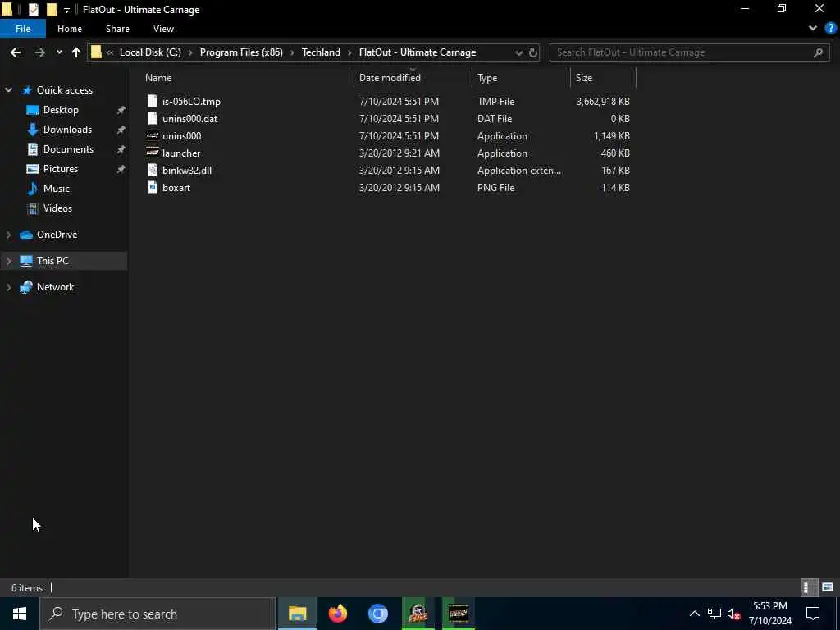Open Videos in Quick access
Image resolution: width=840 pixels, height=630 pixels.
57,208
